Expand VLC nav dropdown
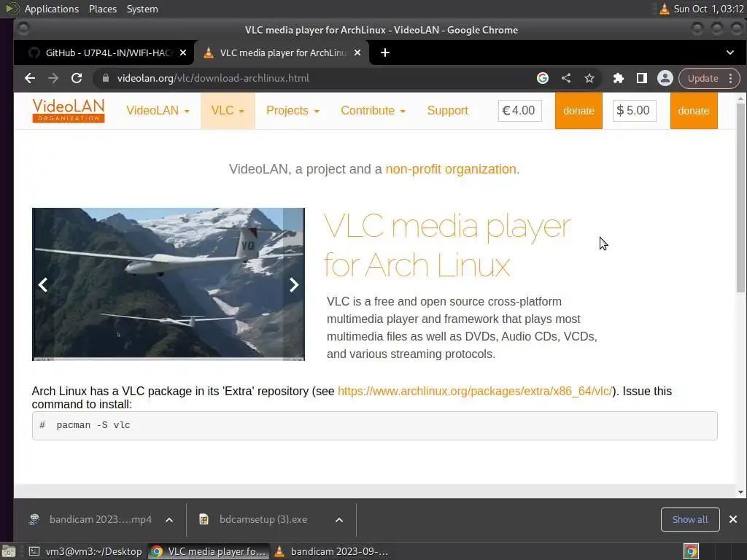Image resolution: width=747 pixels, height=560 pixels. (228, 111)
